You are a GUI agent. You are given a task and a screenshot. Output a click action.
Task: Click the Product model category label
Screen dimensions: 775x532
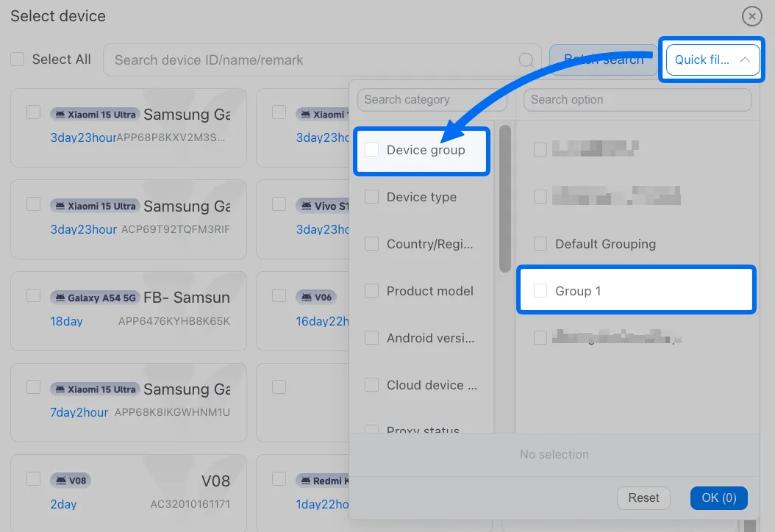(430, 291)
